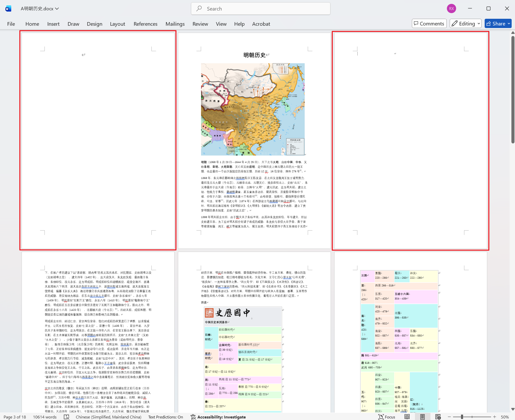The image size is (515, 420).
Task: Zoom in using the plus icon
Action: tap(494, 417)
